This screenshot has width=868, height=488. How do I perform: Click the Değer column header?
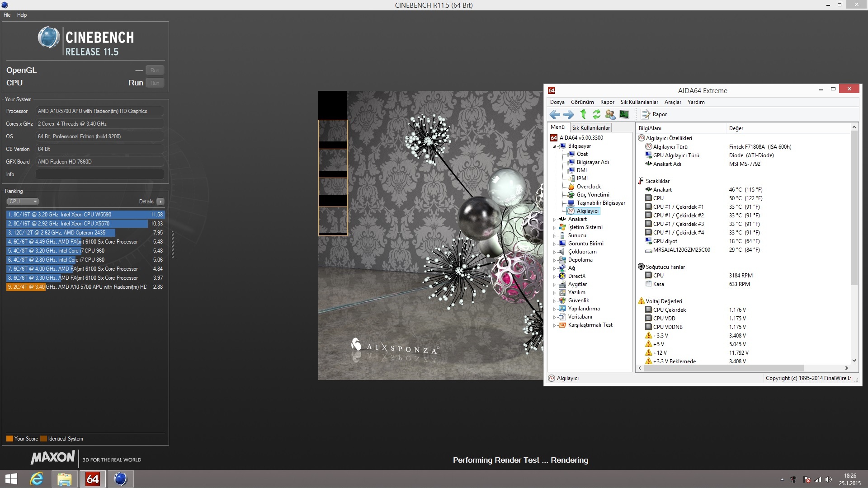[x=788, y=128]
